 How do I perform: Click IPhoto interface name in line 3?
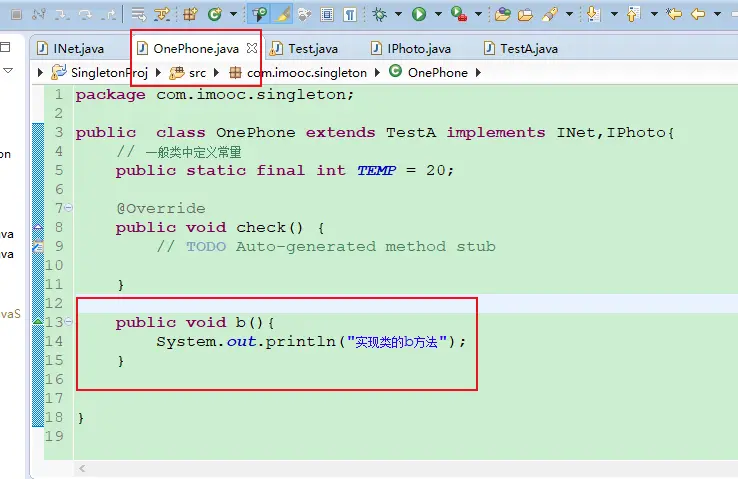point(636,133)
